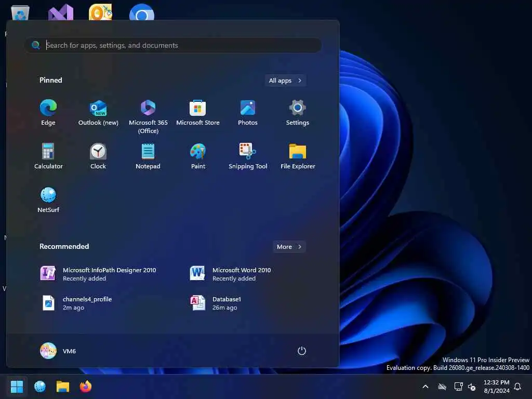The width and height of the screenshot is (532, 399).
Task: Launch NetSurf from pinned apps
Action: click(x=48, y=200)
